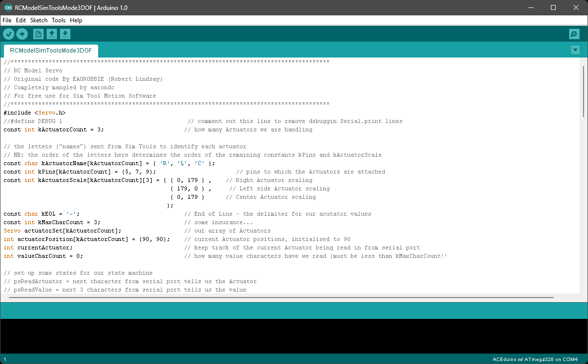Open the Sketch menu
Screen dimensions: 588x364
click(39, 20)
